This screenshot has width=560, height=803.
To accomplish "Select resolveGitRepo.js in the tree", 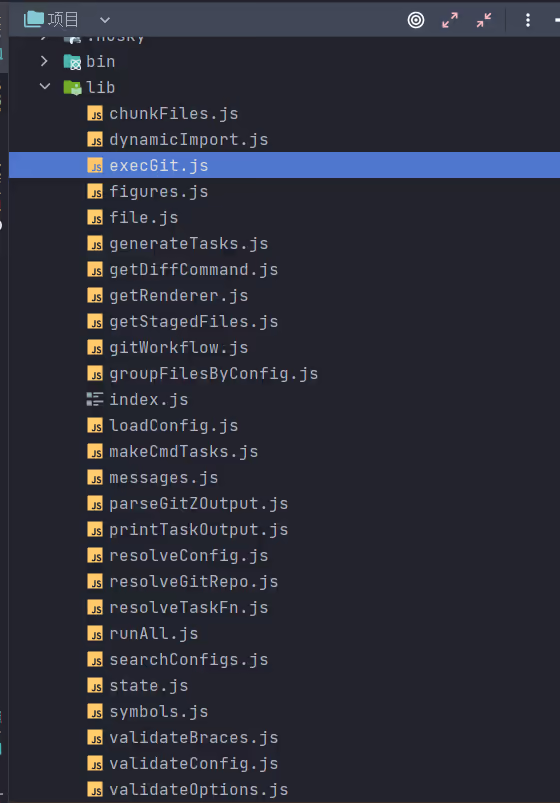I will [194, 581].
